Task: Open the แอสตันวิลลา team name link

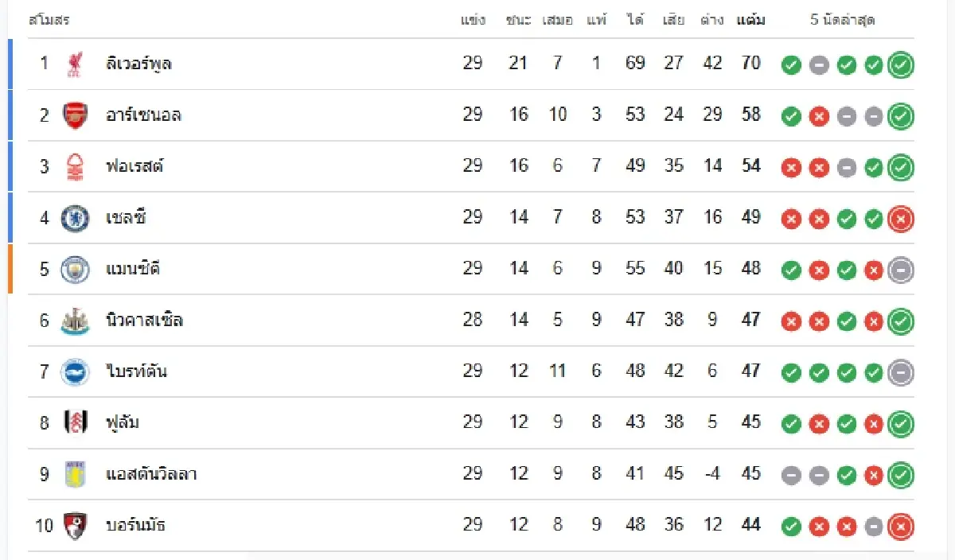Action: click(x=151, y=474)
